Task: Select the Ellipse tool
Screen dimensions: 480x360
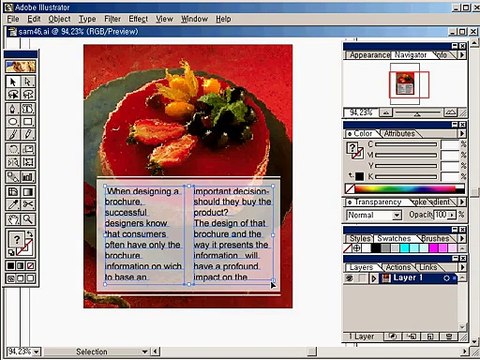Action: click(x=13, y=121)
